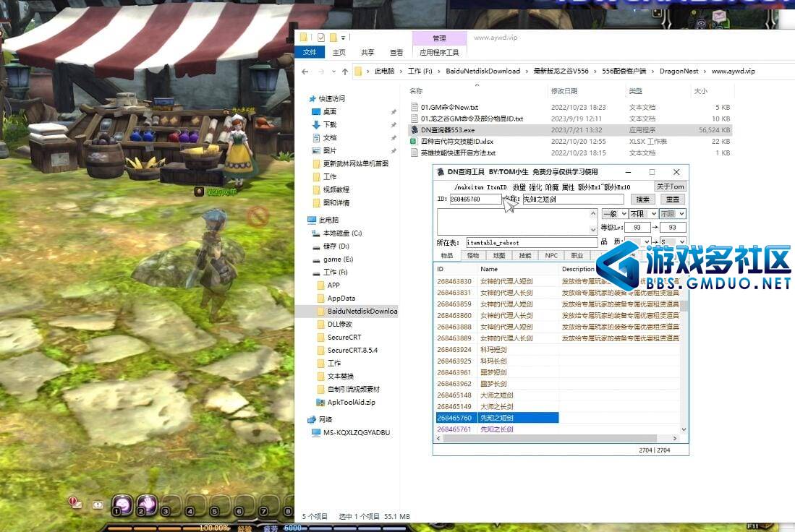
Task: Click the Quick access star icon
Action: point(313,98)
